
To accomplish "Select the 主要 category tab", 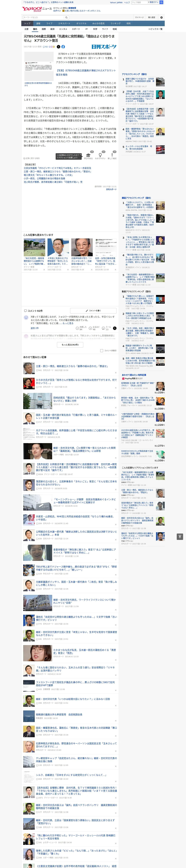I will click(26, 29).
